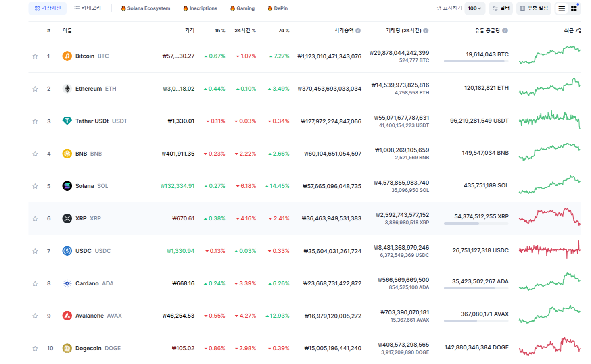The height and width of the screenshot is (364, 591).
Task: Sort by the 이름 column header
Action: tap(67, 31)
